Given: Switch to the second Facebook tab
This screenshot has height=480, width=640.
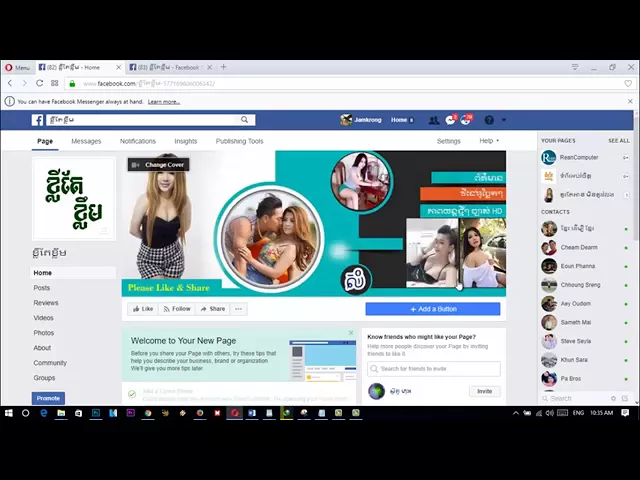Looking at the screenshot, I should (x=169, y=67).
